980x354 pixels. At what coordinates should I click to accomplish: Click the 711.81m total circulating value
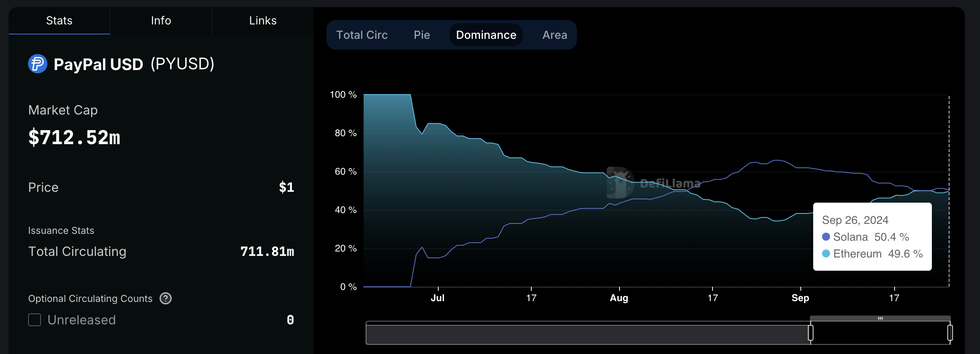tap(267, 251)
